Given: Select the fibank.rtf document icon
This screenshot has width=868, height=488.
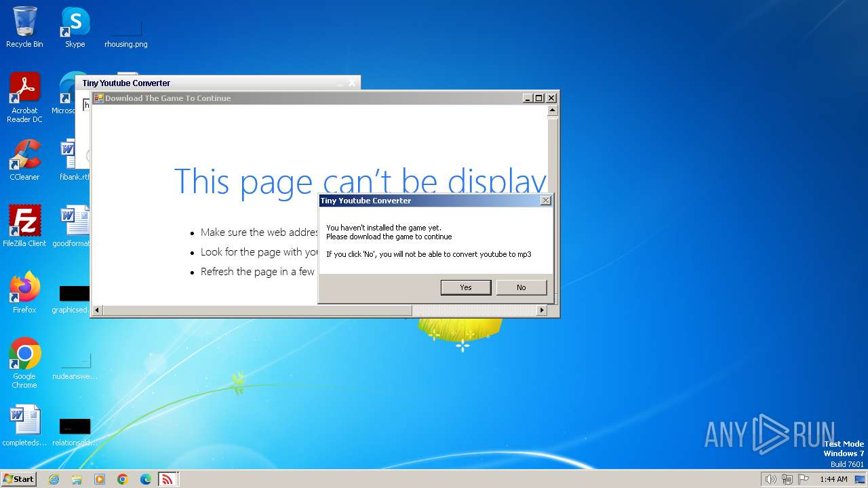Looking at the screenshot, I should 74,160.
